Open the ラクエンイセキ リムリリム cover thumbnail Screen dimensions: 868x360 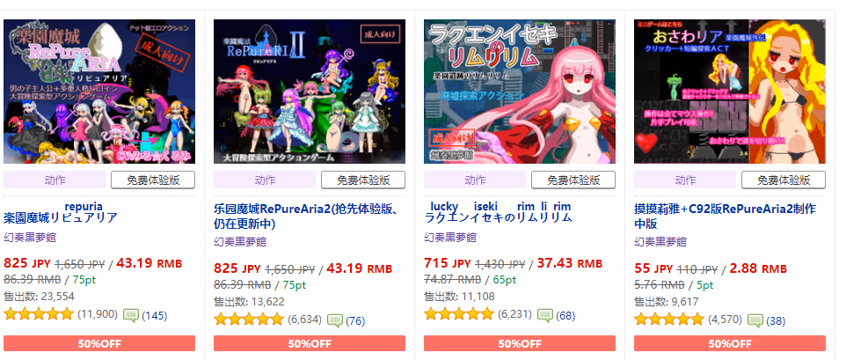520,92
